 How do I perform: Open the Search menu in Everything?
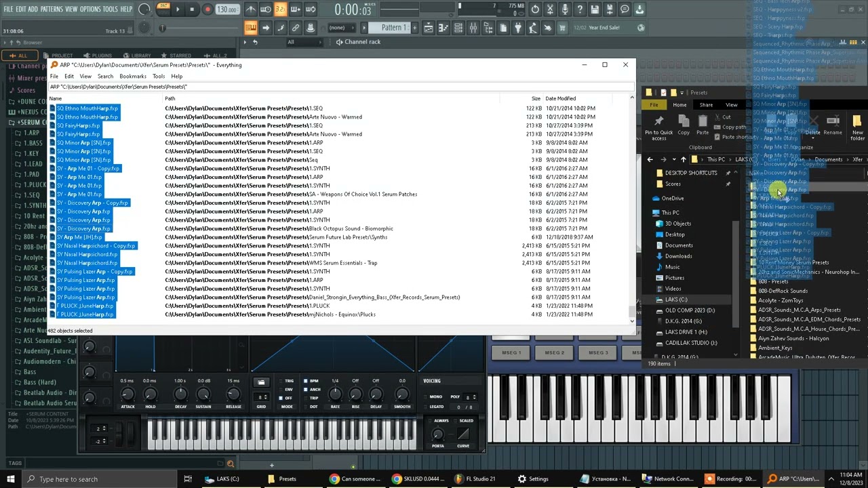click(x=105, y=77)
